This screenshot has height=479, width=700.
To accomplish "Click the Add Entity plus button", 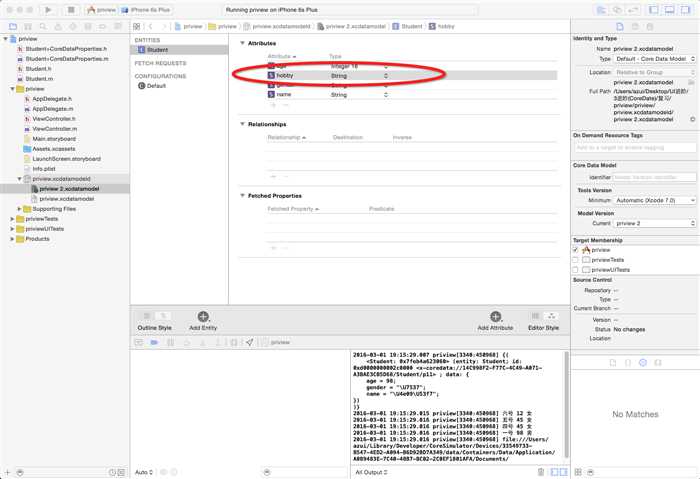I will coord(203,317).
